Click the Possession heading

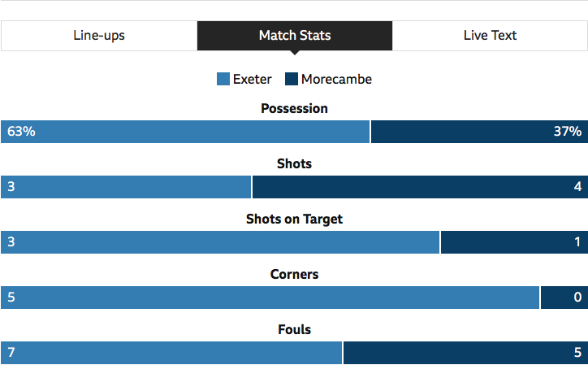(x=294, y=108)
